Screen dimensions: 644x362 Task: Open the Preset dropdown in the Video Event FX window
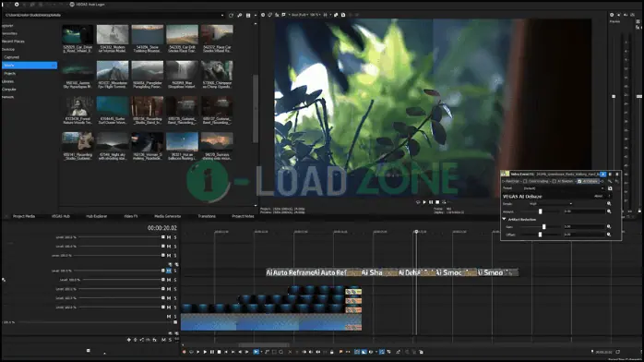(x=602, y=188)
